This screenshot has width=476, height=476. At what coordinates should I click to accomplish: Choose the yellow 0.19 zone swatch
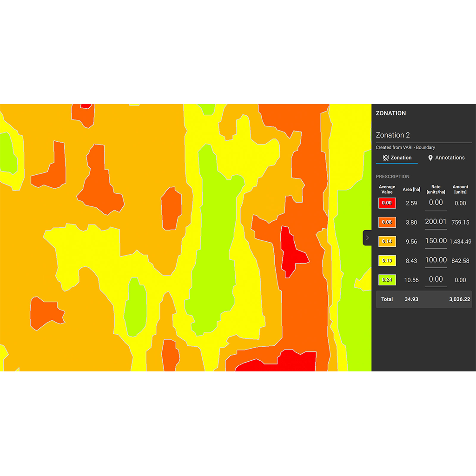click(387, 261)
